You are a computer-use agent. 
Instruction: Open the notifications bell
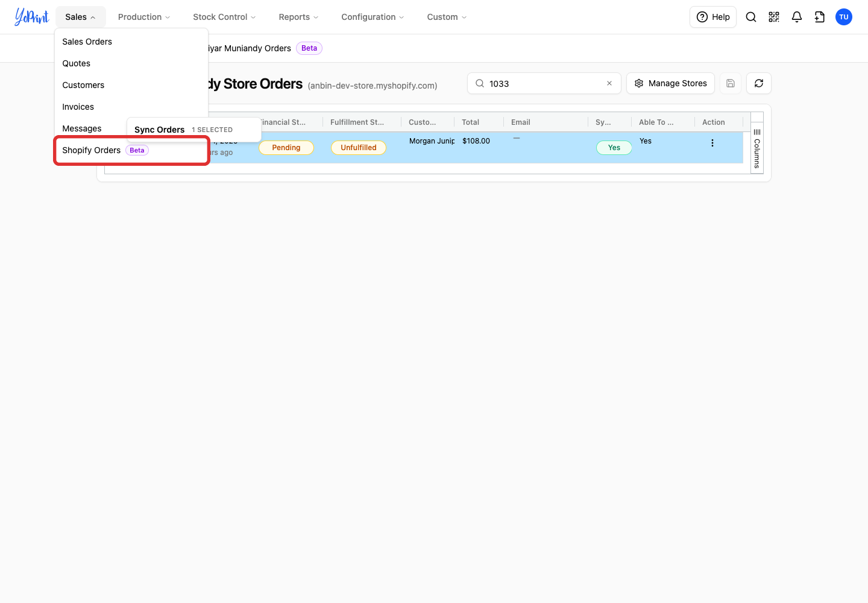[x=797, y=17]
